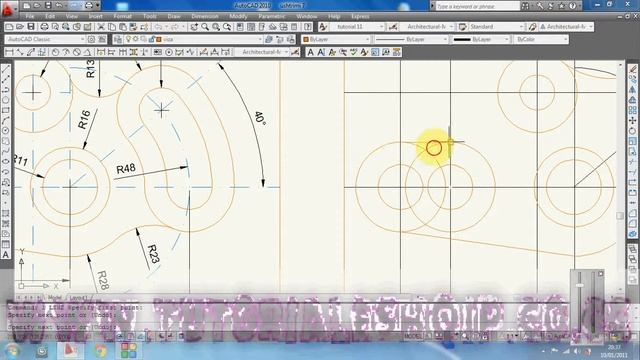This screenshot has width=640, height=360.
Task: Click the Zoom Realtime magnifier icon
Action: tap(205, 27)
